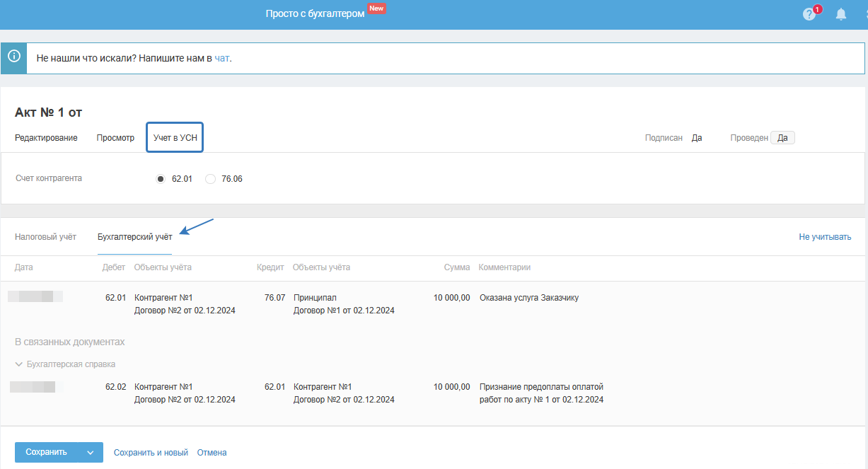Open the Сохранить dropdown arrow
The height and width of the screenshot is (469, 868).
(91, 453)
